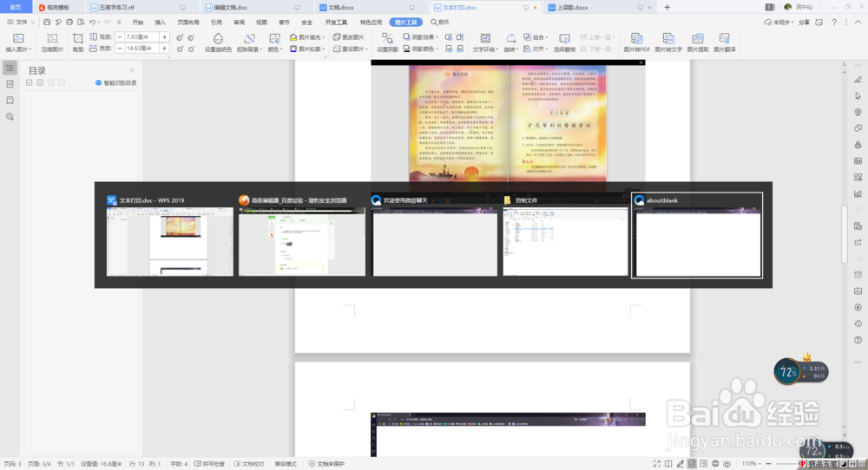Select the about:blank browser window thumbnail
Screen dimensions: 868x470
[x=697, y=235]
